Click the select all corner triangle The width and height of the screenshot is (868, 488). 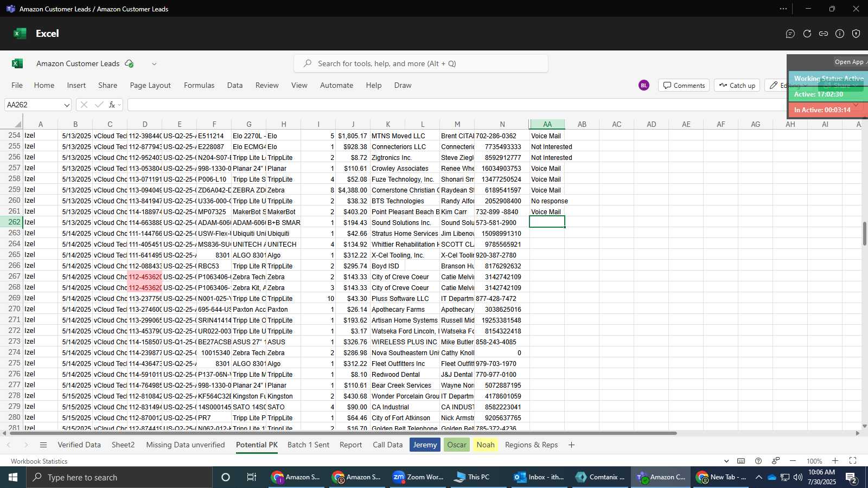(x=18, y=125)
